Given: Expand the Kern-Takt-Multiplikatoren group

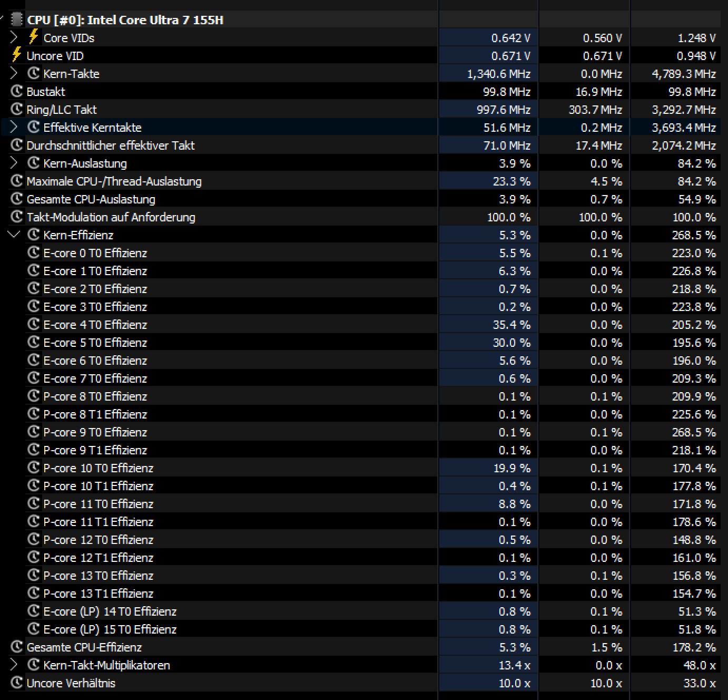Looking at the screenshot, I should [14, 665].
